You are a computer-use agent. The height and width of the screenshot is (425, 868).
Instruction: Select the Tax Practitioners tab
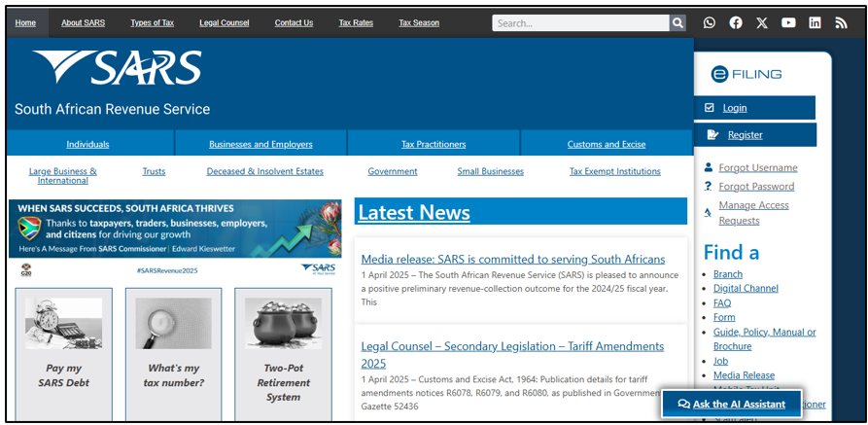[434, 144]
